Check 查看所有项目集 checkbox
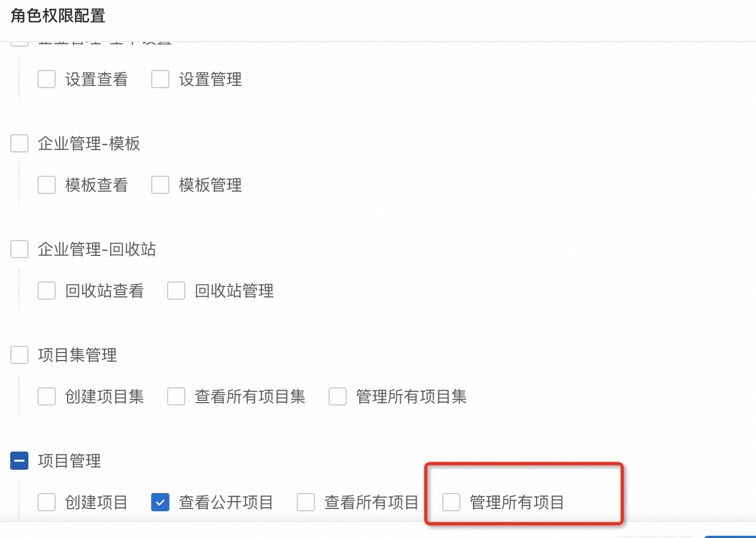This screenshot has width=756, height=538. click(176, 396)
